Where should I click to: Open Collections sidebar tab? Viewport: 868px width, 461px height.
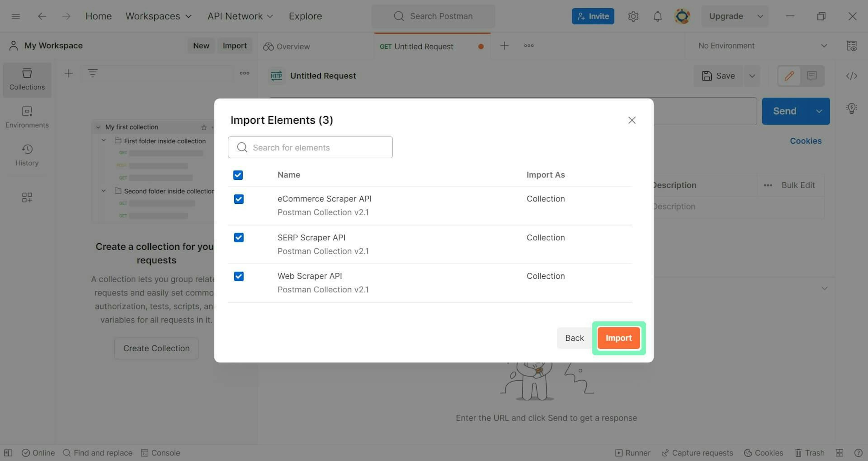pyautogui.click(x=27, y=80)
